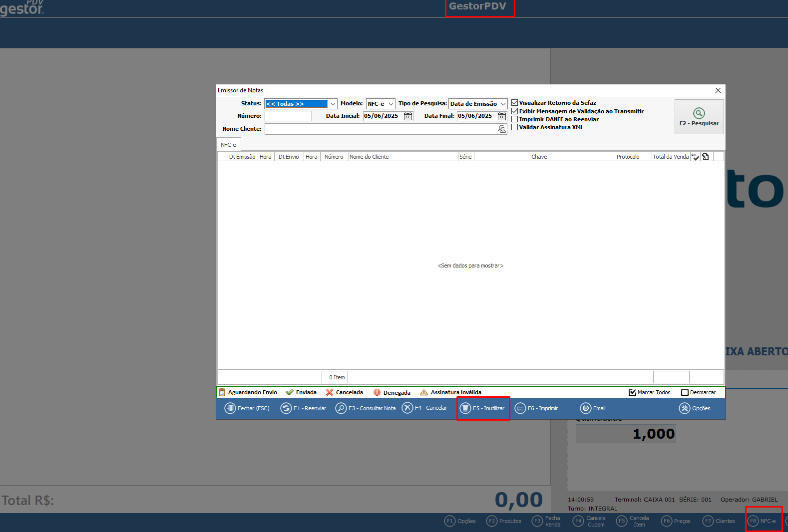Uncheck Visualizar Retorno da Sefaz

coord(515,103)
